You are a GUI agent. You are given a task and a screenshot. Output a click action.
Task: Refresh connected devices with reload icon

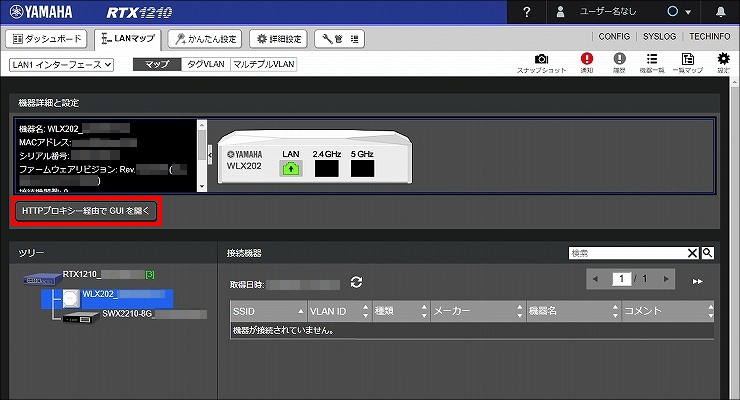pos(356,283)
